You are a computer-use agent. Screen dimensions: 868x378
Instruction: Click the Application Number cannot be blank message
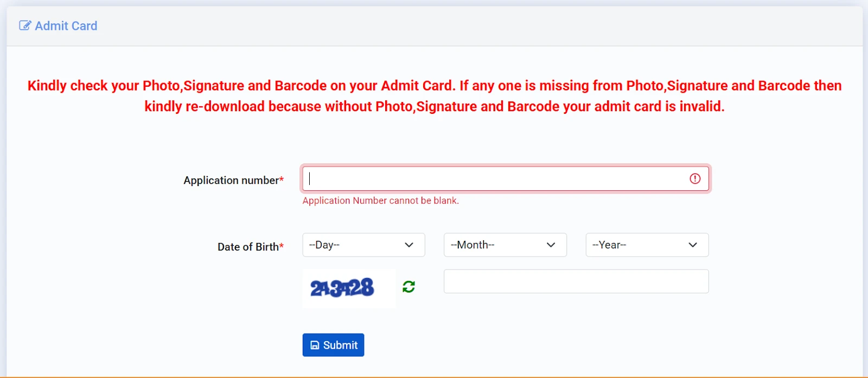(380, 200)
